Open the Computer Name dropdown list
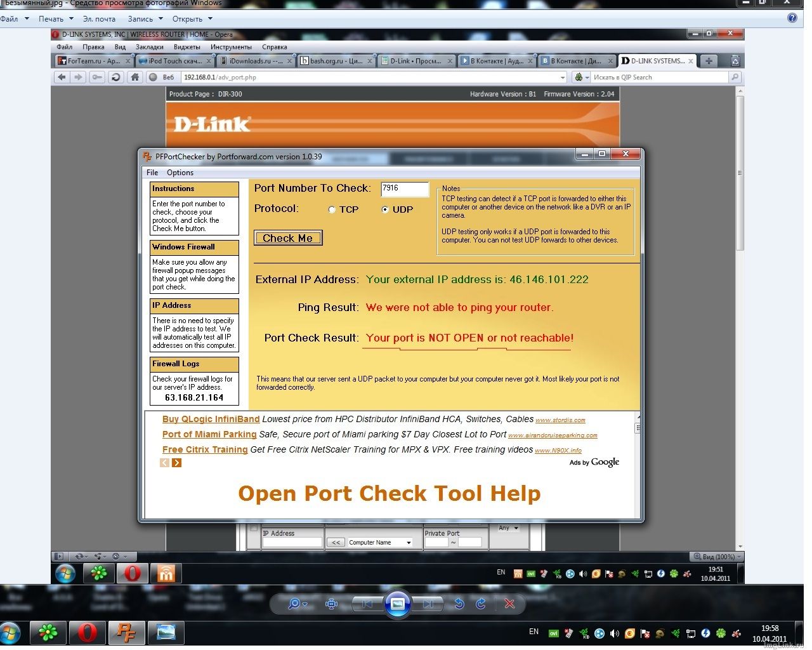This screenshot has width=812, height=650. click(380, 543)
